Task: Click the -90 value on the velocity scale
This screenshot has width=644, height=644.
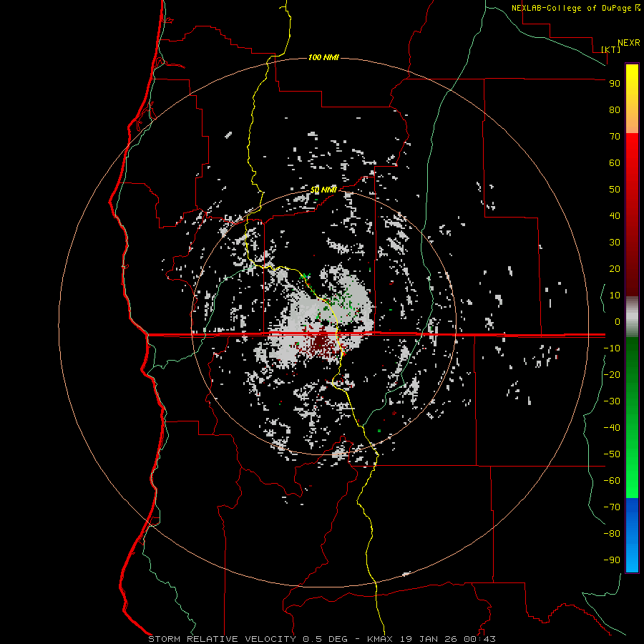Action: (x=612, y=560)
